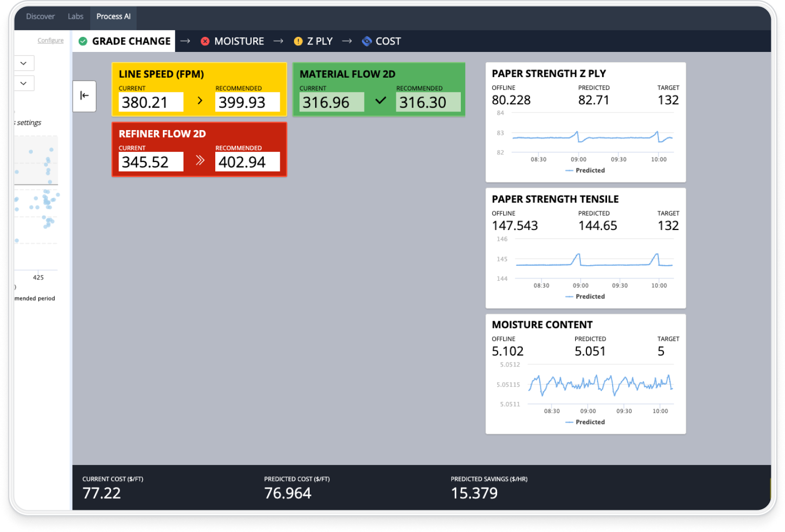The image size is (785, 532).
Task: Toggle Predicted legend in Paper Strength Tensile chart
Action: 585,297
